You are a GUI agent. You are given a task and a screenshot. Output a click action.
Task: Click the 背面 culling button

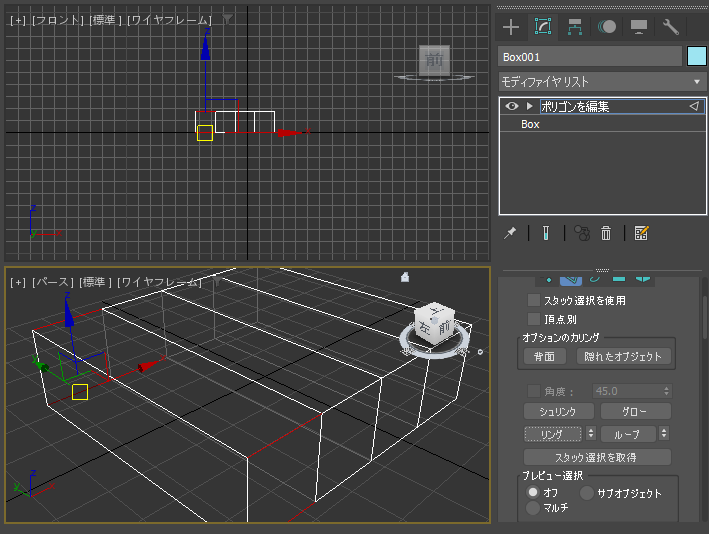click(x=544, y=356)
